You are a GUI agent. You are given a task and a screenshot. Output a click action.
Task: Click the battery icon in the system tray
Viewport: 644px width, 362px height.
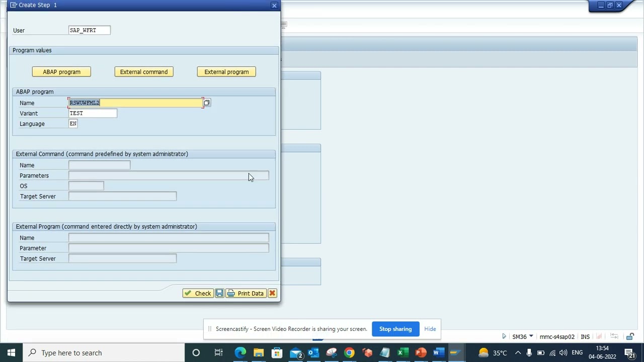point(540,353)
